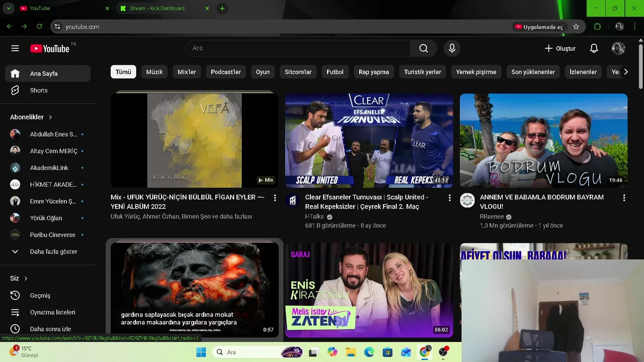Expand the Abonelikler section
The height and width of the screenshot is (362, 644).
(x=31, y=117)
